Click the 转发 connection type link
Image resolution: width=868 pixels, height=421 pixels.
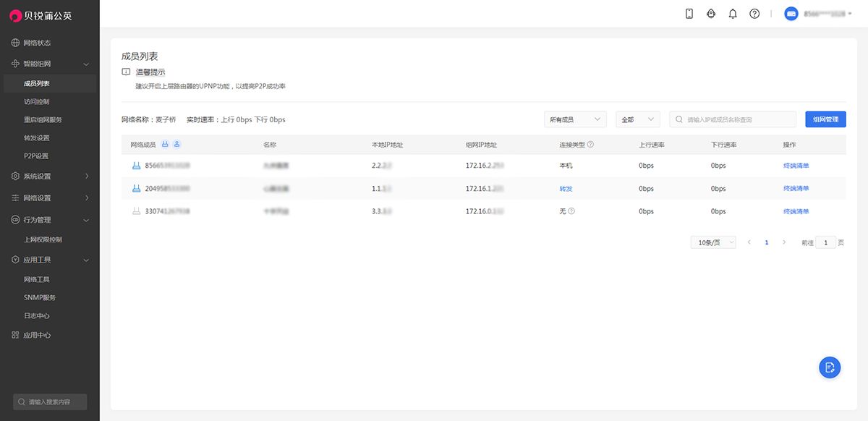pos(566,189)
